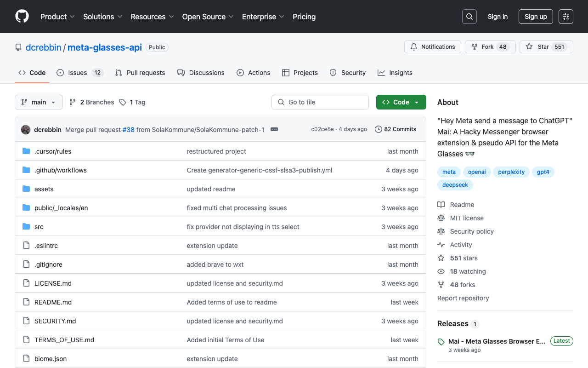
Task: Click the folder icon for assets
Action: point(26,189)
